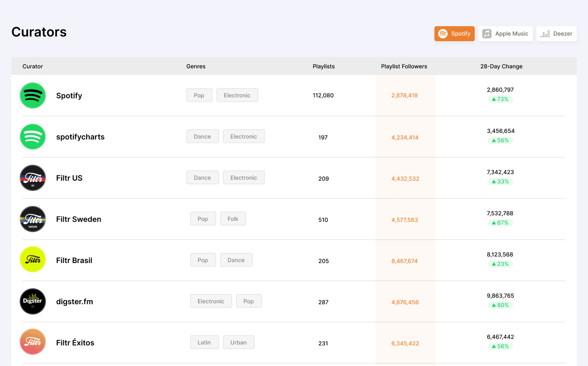Sort by the Genres column header
Screen dimensions: 588x366
[x=196, y=66]
